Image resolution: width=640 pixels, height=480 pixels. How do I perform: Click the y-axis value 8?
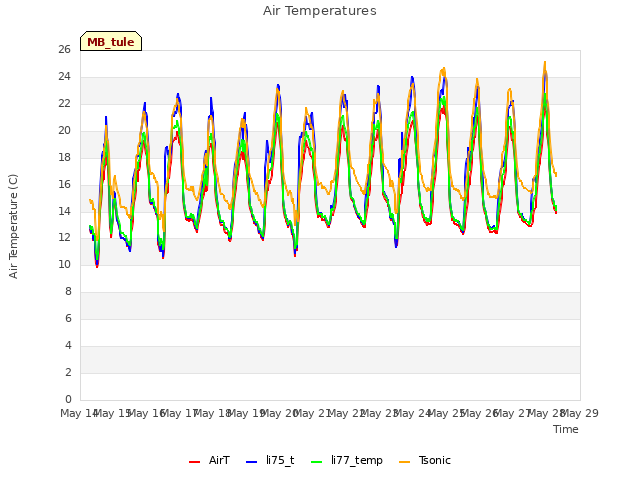pos(68,291)
